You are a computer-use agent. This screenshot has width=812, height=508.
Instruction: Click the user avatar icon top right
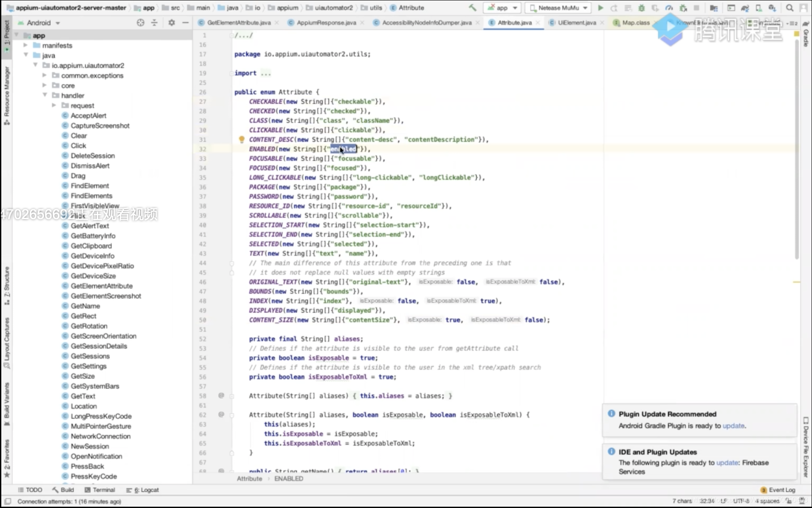tap(803, 8)
